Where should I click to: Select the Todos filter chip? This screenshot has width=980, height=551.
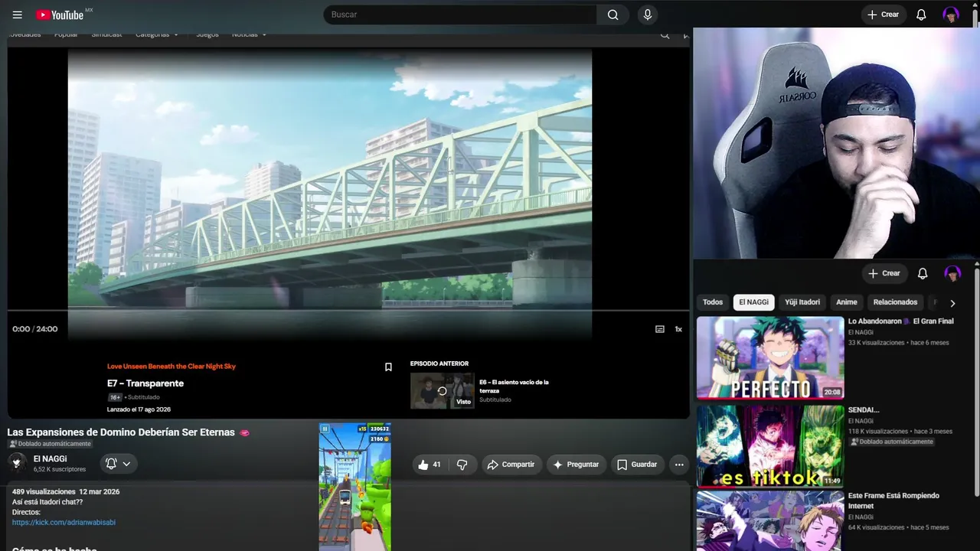[713, 302]
